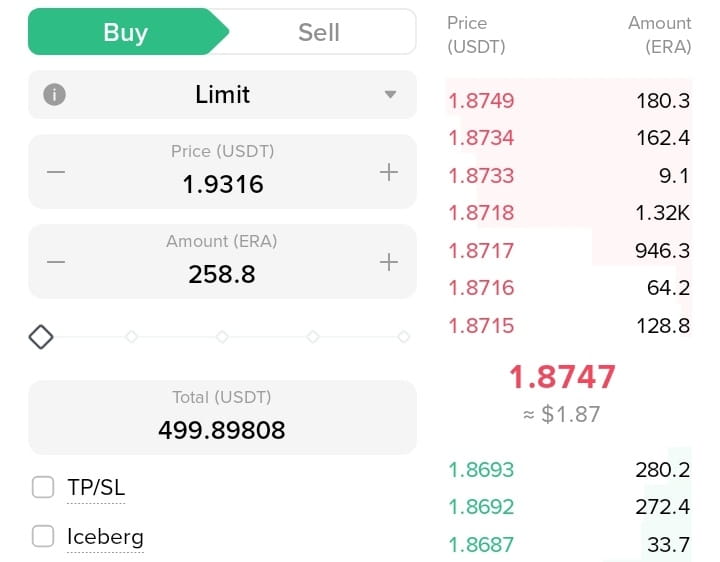
Task: Pick the 1.8749 ask price row
Action: pyautogui.click(x=569, y=101)
